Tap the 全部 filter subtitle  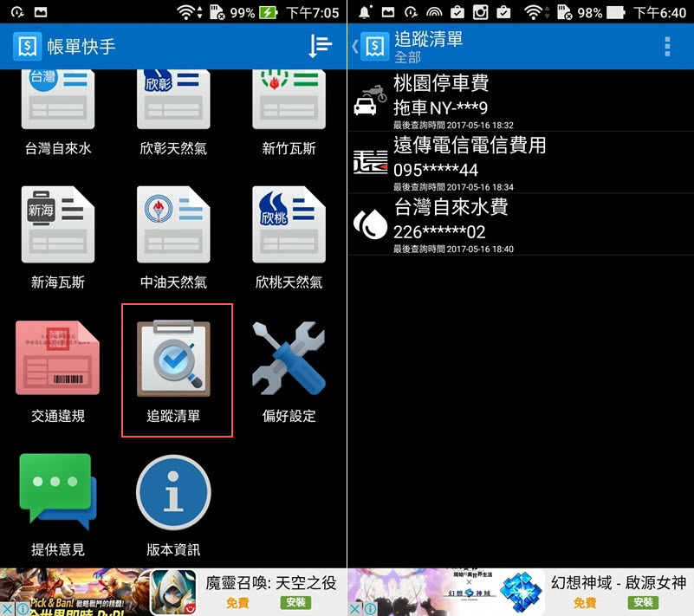(407, 57)
